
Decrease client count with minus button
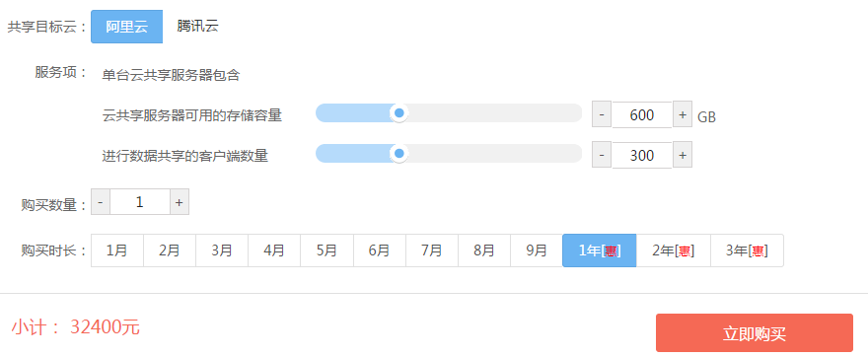[602, 155]
